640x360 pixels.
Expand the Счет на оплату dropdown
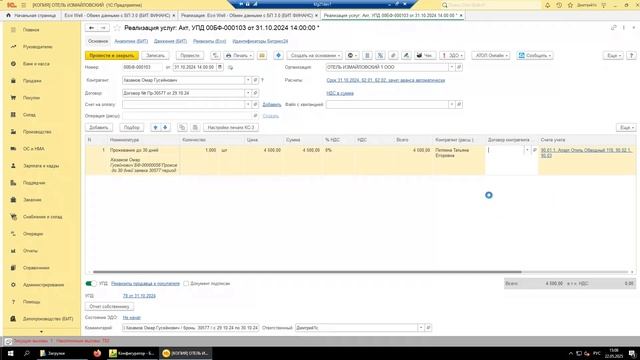point(248,104)
